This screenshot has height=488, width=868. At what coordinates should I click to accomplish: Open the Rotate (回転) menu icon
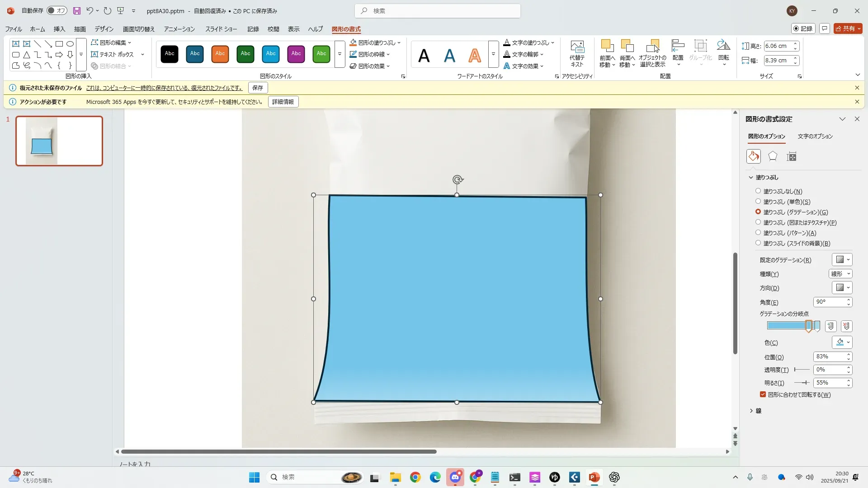tap(723, 53)
